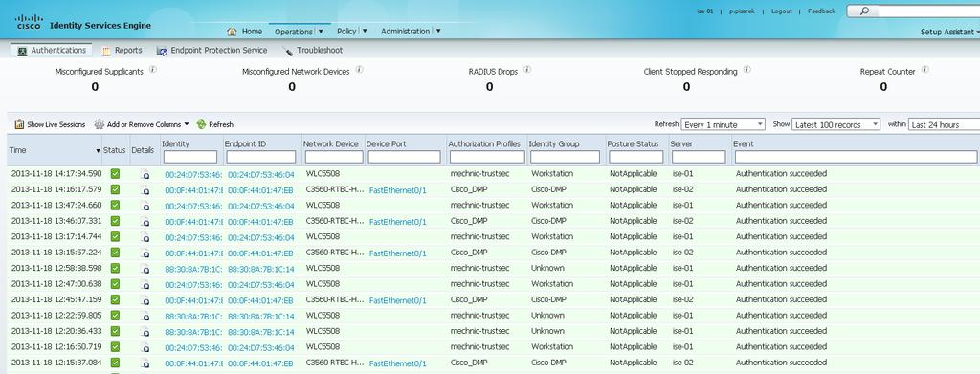
Task: Expand the Administration menu arrow
Action: [x=438, y=31]
